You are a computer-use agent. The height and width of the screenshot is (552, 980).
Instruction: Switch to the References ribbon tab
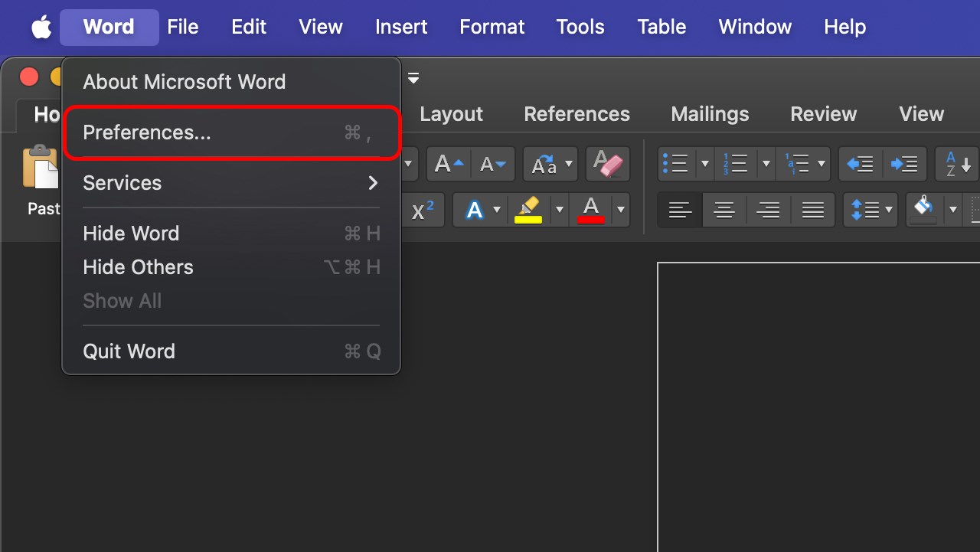click(577, 114)
